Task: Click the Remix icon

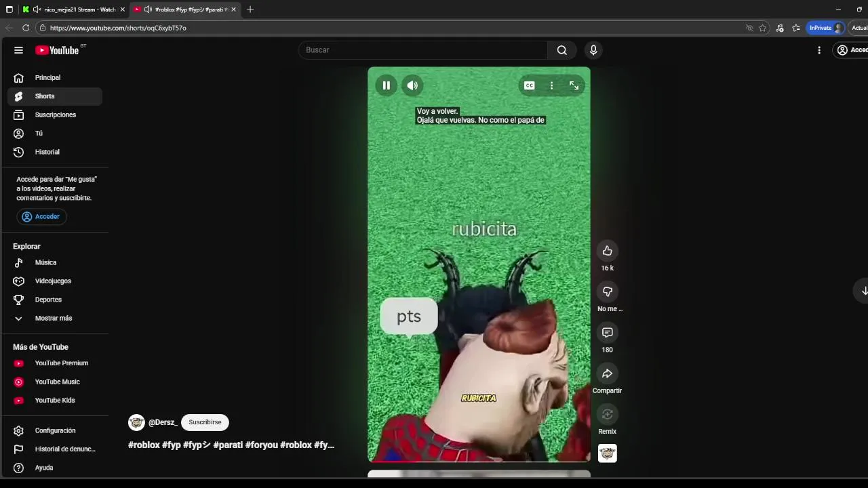Action: [607, 414]
